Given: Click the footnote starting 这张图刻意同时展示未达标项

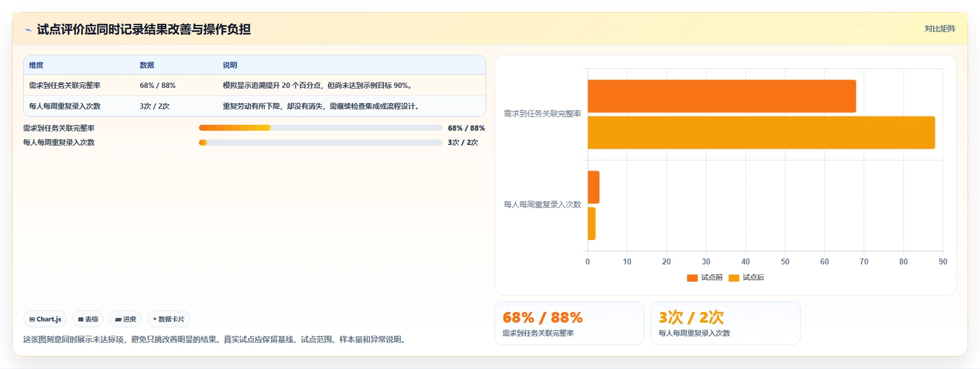Looking at the screenshot, I should point(215,340).
